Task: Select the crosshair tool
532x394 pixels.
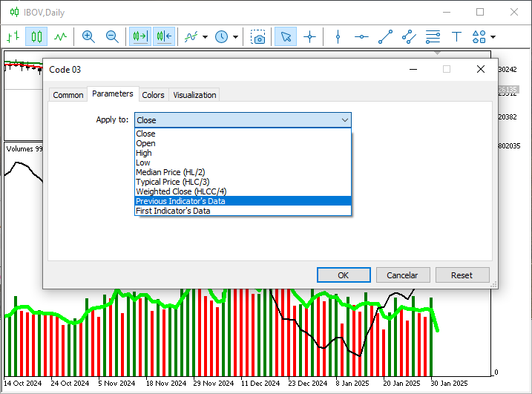Action: coord(309,36)
